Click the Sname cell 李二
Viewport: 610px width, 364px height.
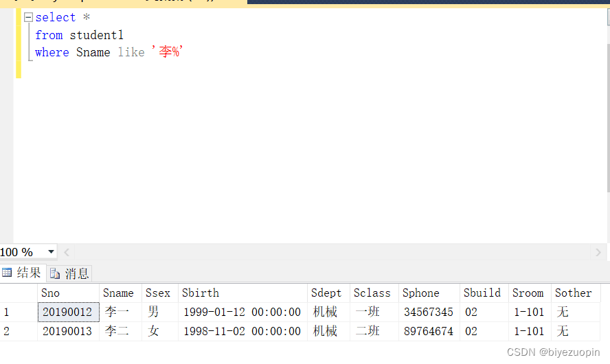121,331
